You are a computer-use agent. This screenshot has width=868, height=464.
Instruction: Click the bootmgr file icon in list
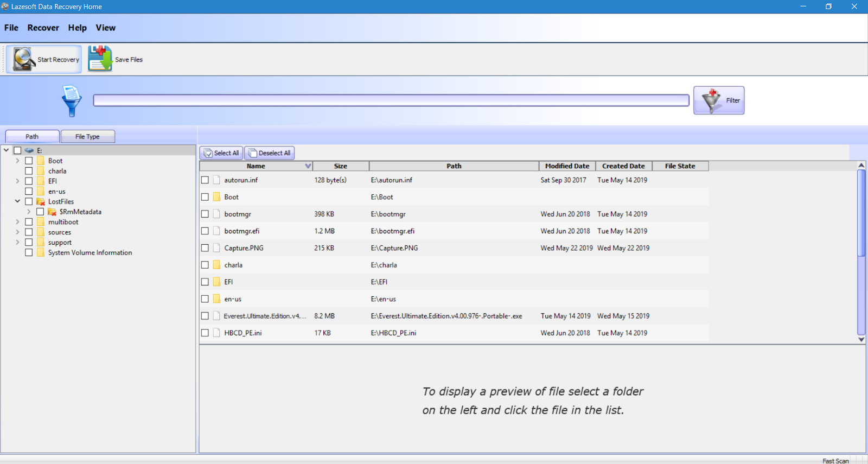click(x=216, y=214)
